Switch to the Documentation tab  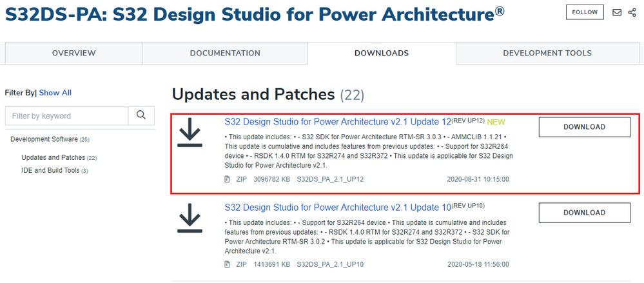point(225,53)
